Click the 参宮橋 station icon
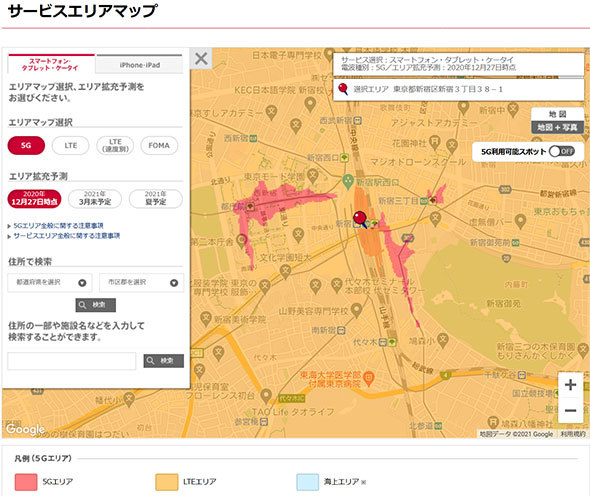Screen dimensions: 590x496 pos(264,422)
